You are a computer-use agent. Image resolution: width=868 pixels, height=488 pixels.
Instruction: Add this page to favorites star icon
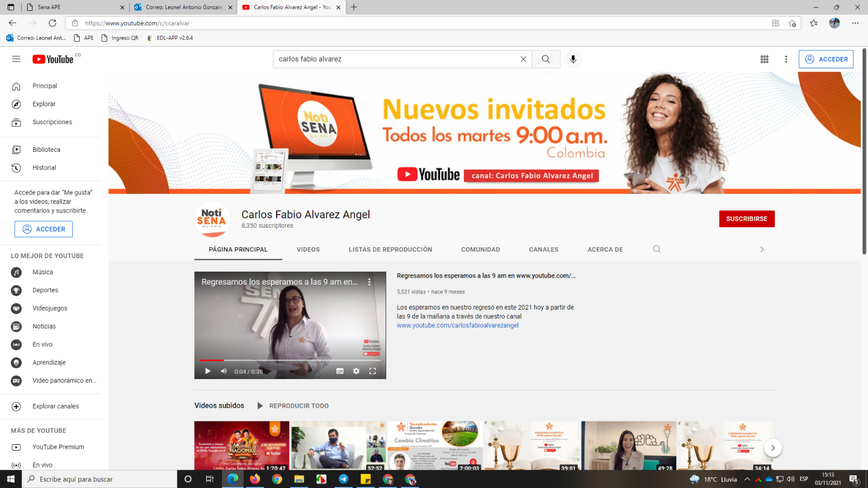click(793, 23)
